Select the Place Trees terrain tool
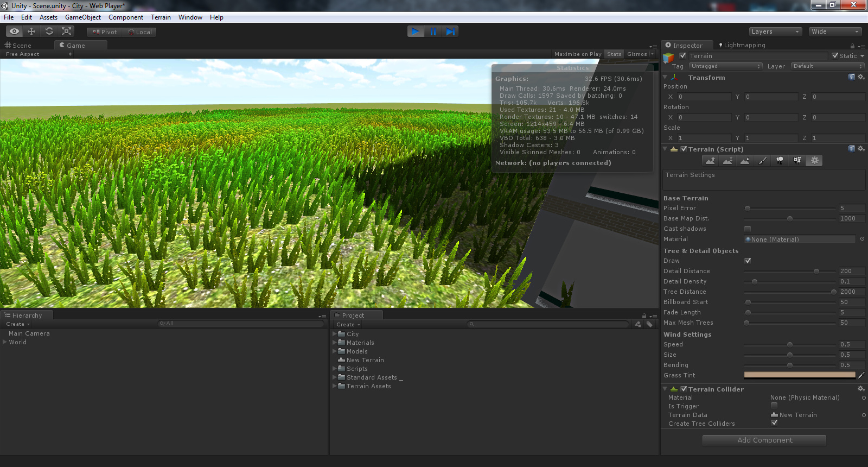 point(780,161)
